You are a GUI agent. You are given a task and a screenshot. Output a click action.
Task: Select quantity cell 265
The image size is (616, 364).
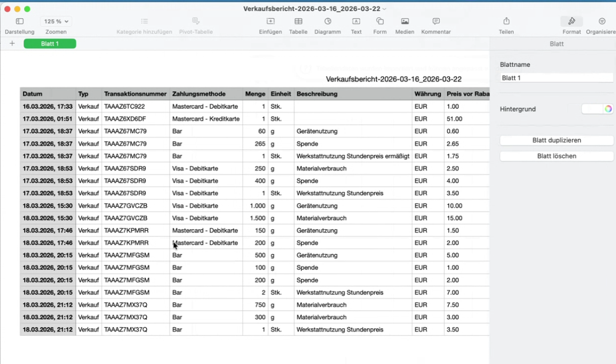[x=255, y=144]
